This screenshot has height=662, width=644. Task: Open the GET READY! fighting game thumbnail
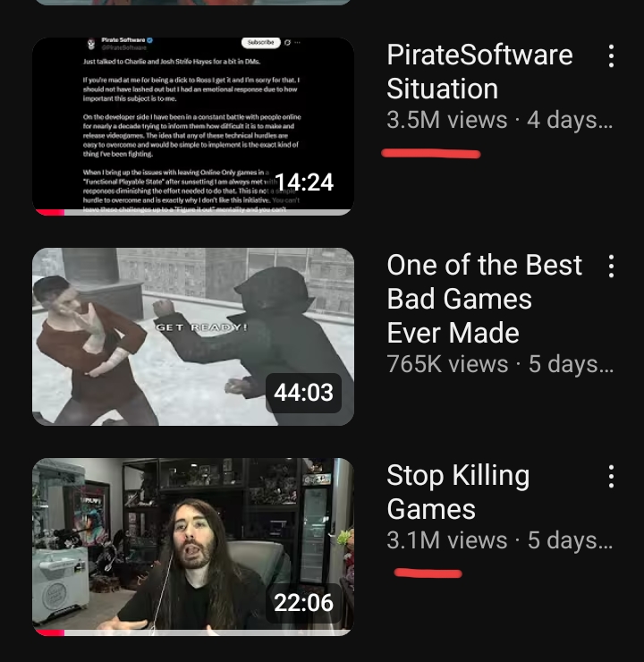pos(193,336)
